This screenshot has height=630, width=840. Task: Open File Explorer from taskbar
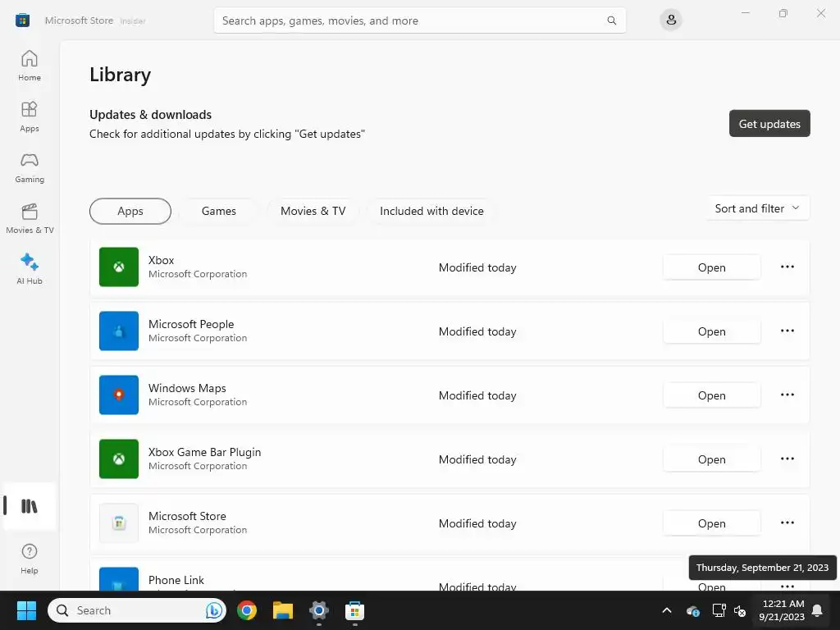(x=283, y=610)
